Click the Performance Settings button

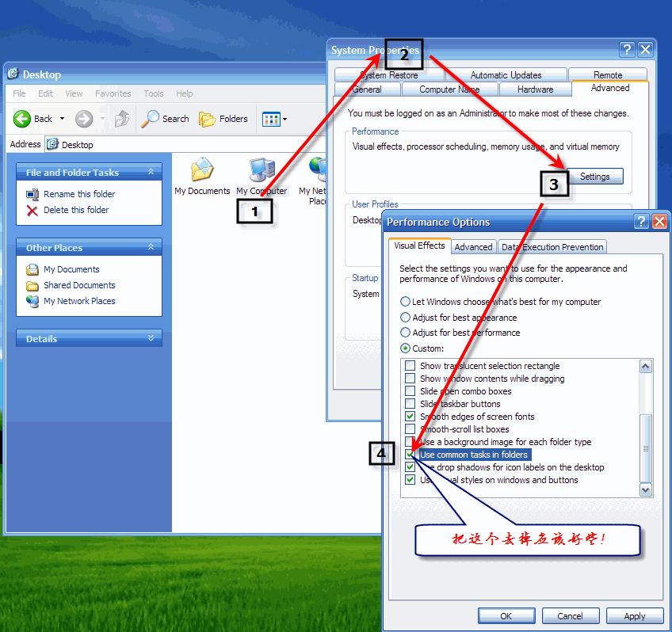click(x=595, y=177)
